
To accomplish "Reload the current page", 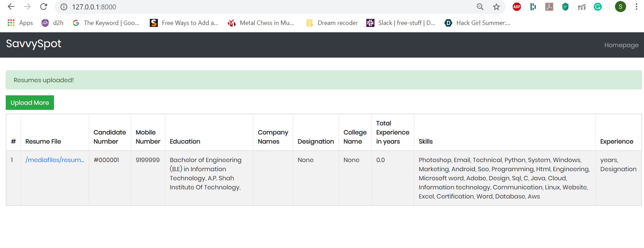I will pos(44,7).
